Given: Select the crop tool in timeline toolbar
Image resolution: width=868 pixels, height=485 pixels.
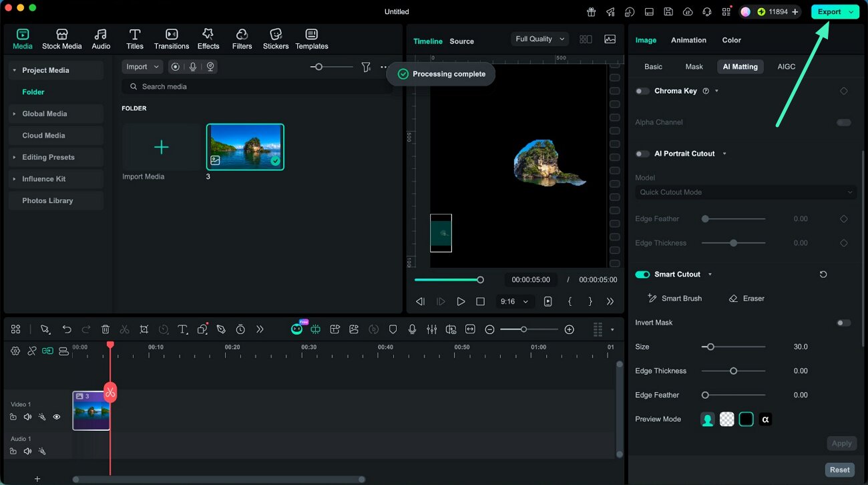Looking at the screenshot, I should point(144,329).
